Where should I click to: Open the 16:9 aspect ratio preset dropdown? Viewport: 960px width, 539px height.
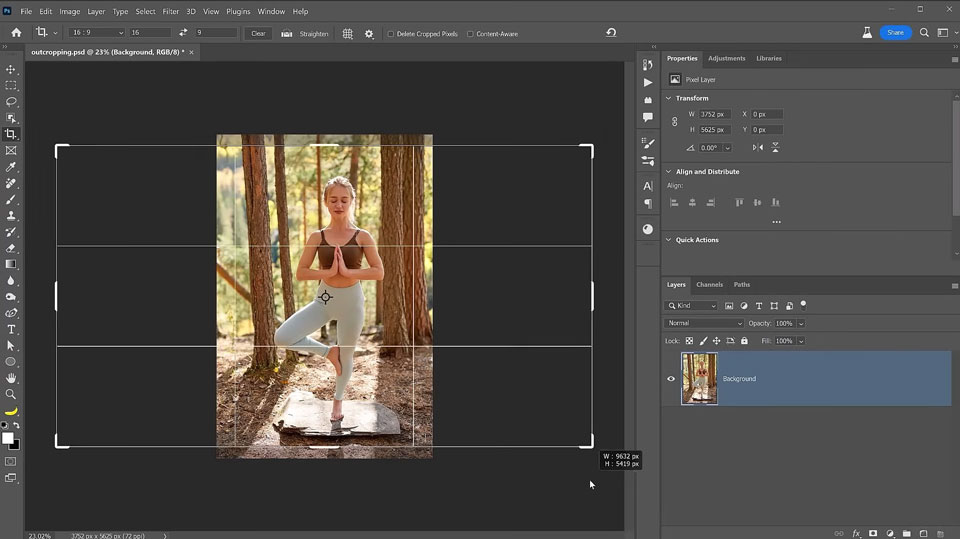96,32
